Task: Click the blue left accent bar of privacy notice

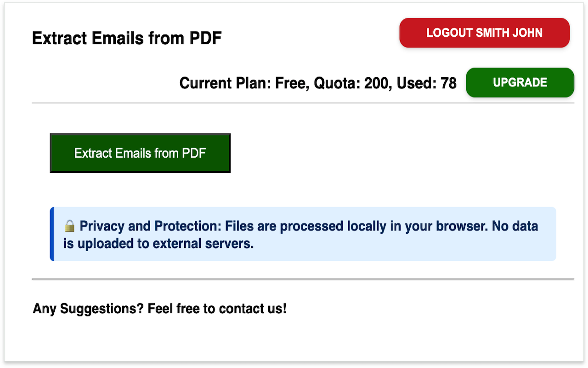Action: tap(52, 234)
